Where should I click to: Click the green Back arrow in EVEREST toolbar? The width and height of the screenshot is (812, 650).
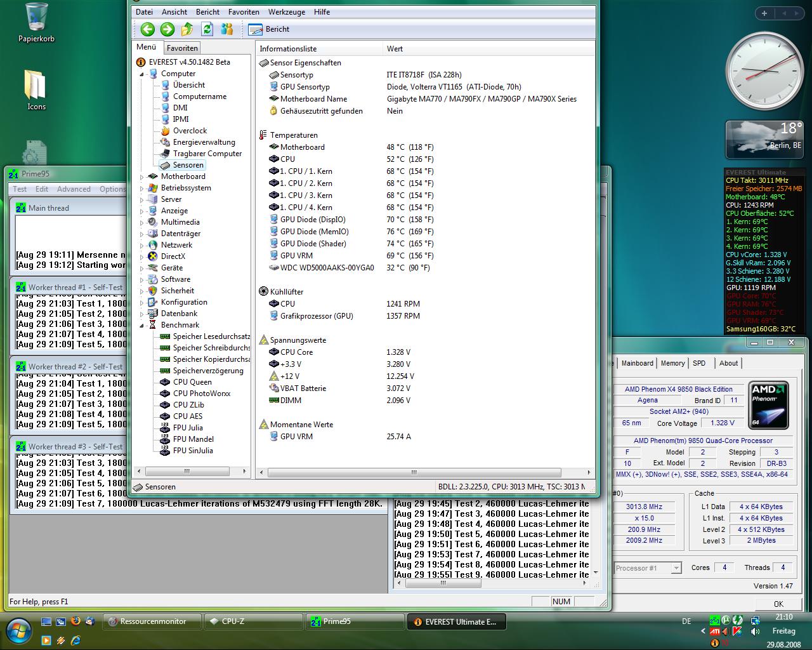point(147,29)
